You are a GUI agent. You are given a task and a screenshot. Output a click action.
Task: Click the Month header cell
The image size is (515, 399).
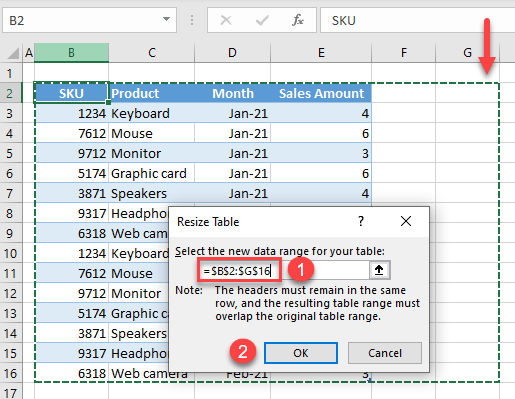point(232,93)
